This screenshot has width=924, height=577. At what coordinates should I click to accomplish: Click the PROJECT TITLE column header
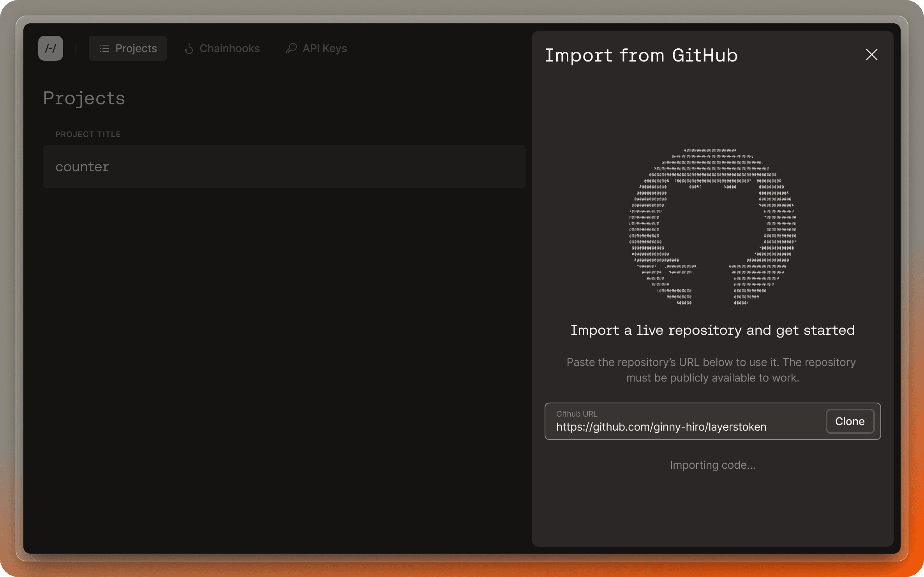pos(88,134)
